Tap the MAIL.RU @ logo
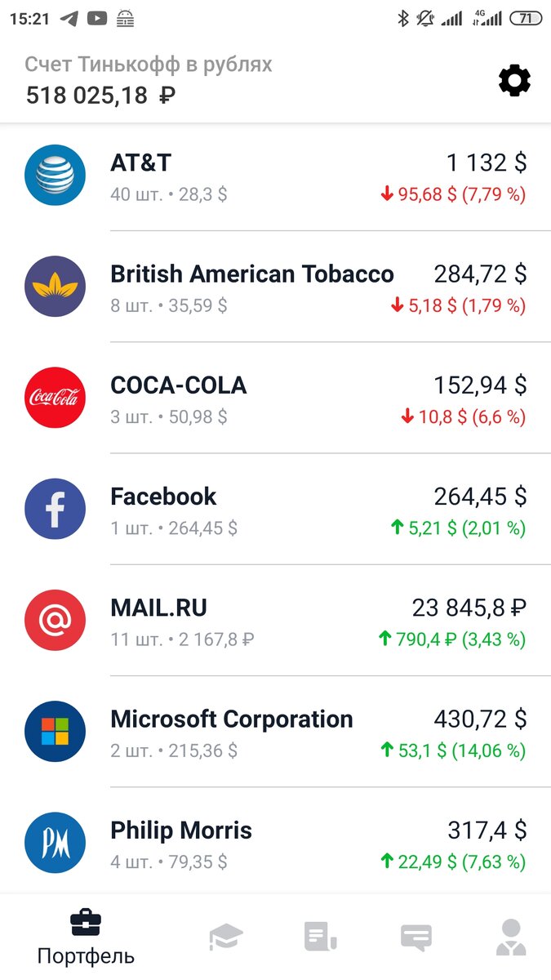 [x=55, y=620]
